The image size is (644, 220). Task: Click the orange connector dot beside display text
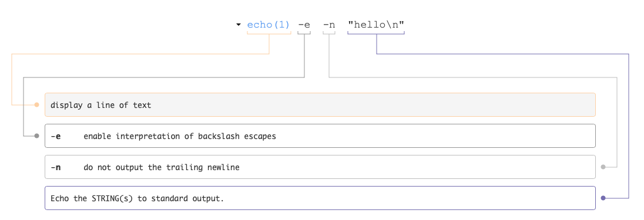pyautogui.click(x=36, y=104)
